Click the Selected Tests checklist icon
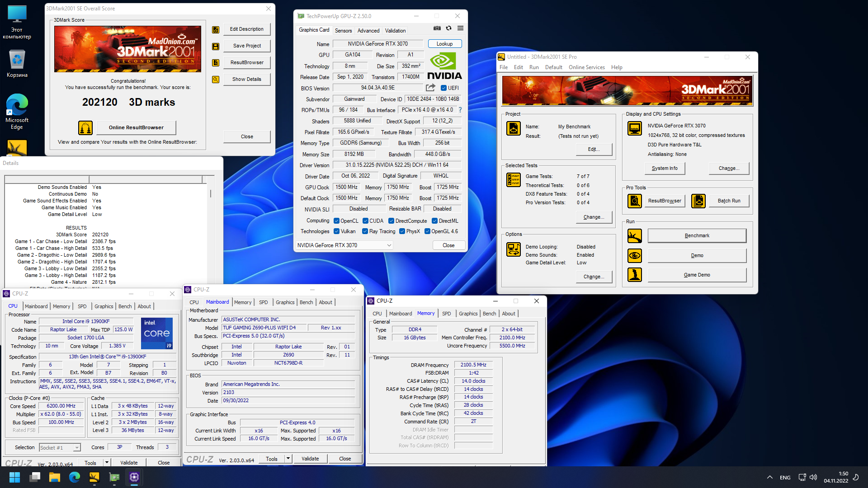868x488 pixels. click(x=514, y=180)
